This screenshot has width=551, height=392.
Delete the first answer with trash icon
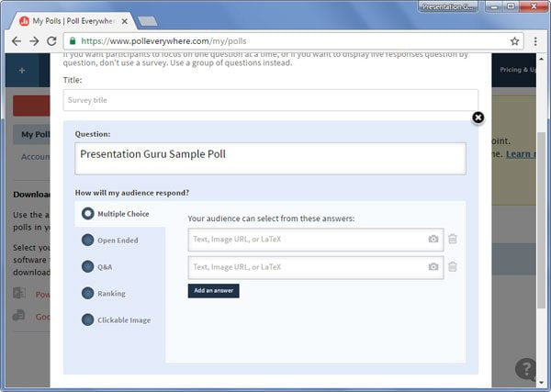[453, 239]
